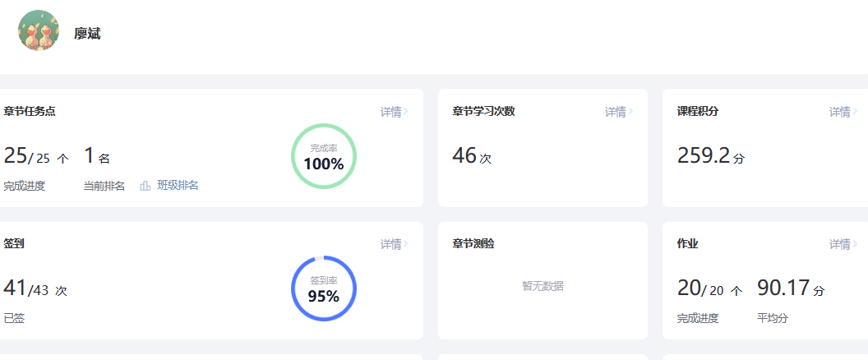The width and height of the screenshot is (868, 360).
Task: Click the chevron arrow in 课程积分 card
Action: click(x=855, y=112)
